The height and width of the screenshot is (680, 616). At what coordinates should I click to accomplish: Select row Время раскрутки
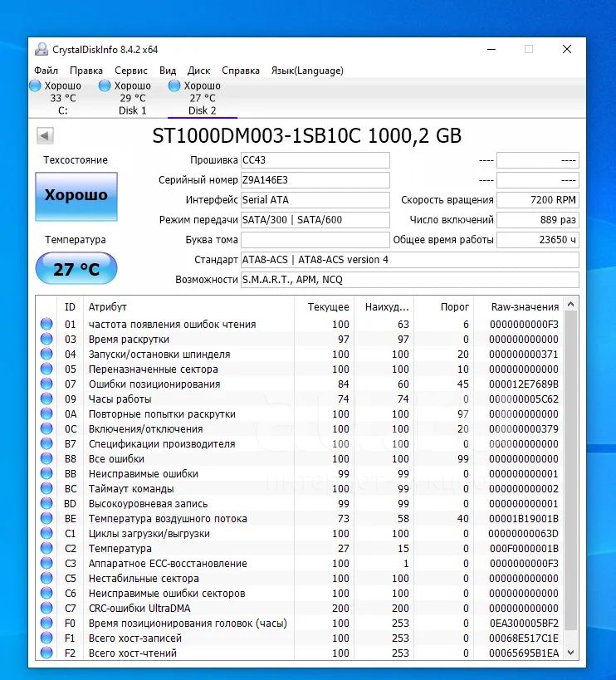[300, 339]
